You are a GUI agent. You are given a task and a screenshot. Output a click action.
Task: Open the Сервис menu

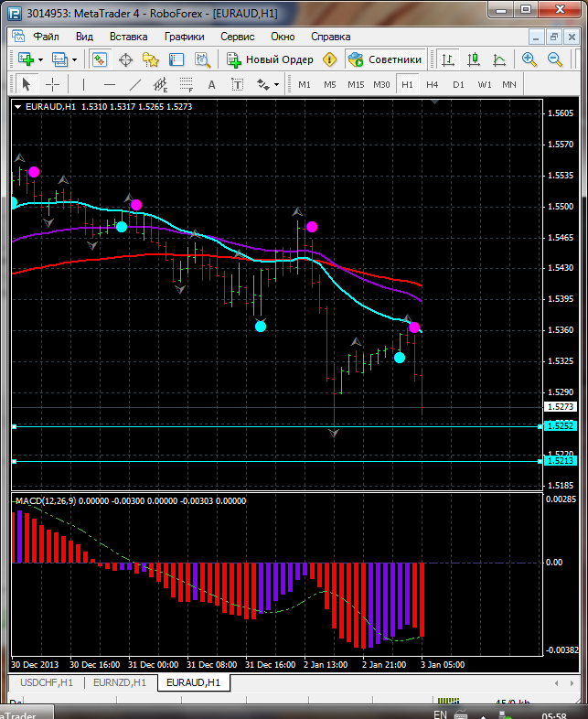point(238,37)
